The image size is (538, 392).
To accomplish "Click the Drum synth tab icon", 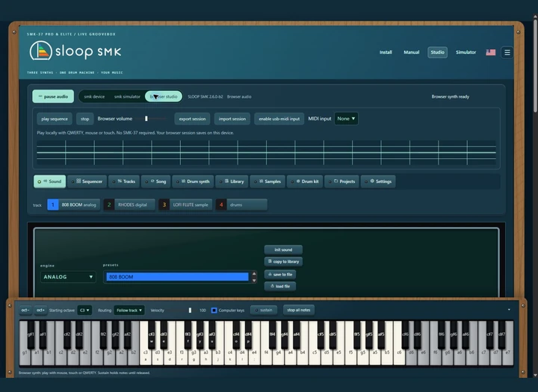I will 184,181.
